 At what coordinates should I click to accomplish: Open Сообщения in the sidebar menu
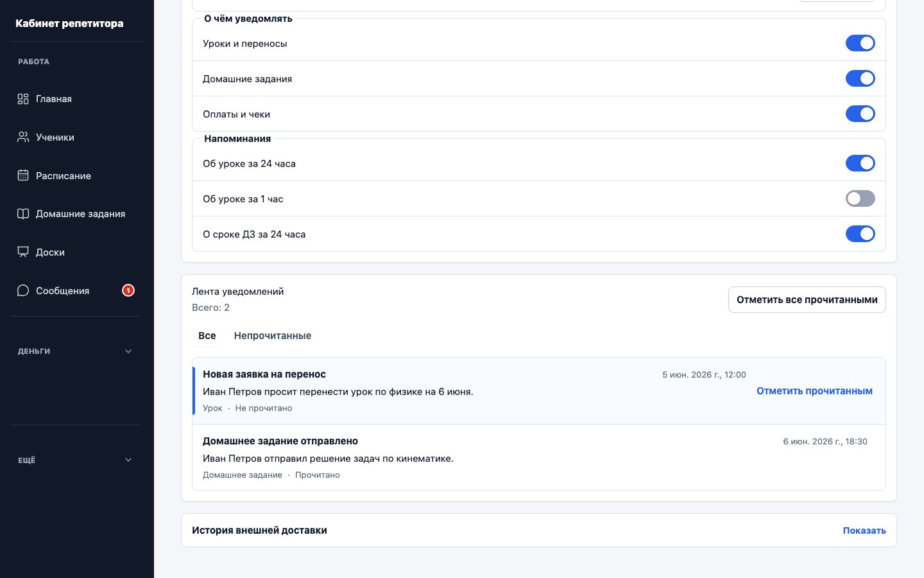pos(76,291)
